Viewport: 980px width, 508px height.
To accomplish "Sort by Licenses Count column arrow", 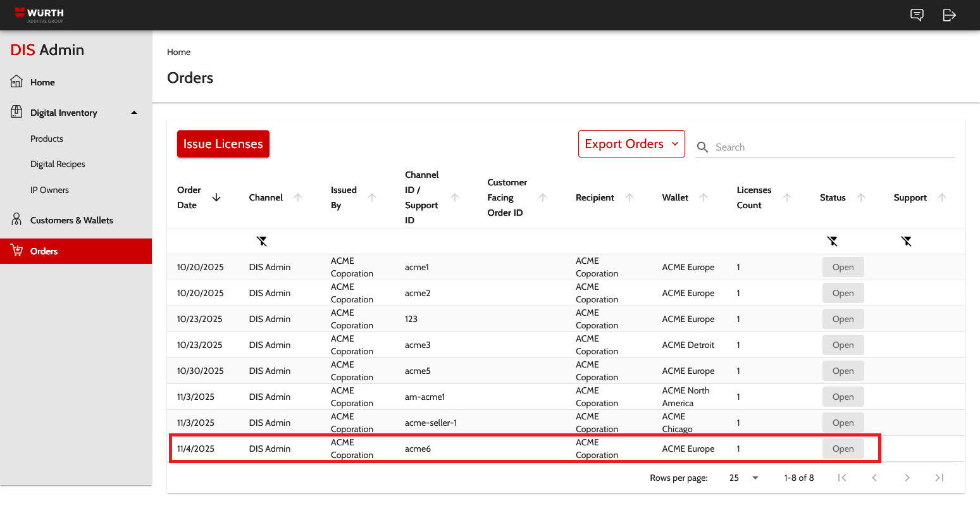I will tap(787, 197).
